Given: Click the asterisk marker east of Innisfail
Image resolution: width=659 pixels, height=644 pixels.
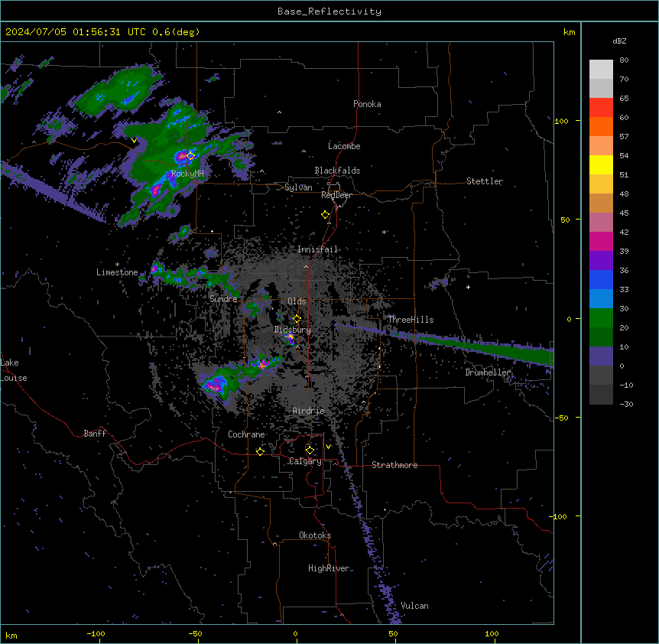Looking at the screenshot, I should tap(384, 232).
